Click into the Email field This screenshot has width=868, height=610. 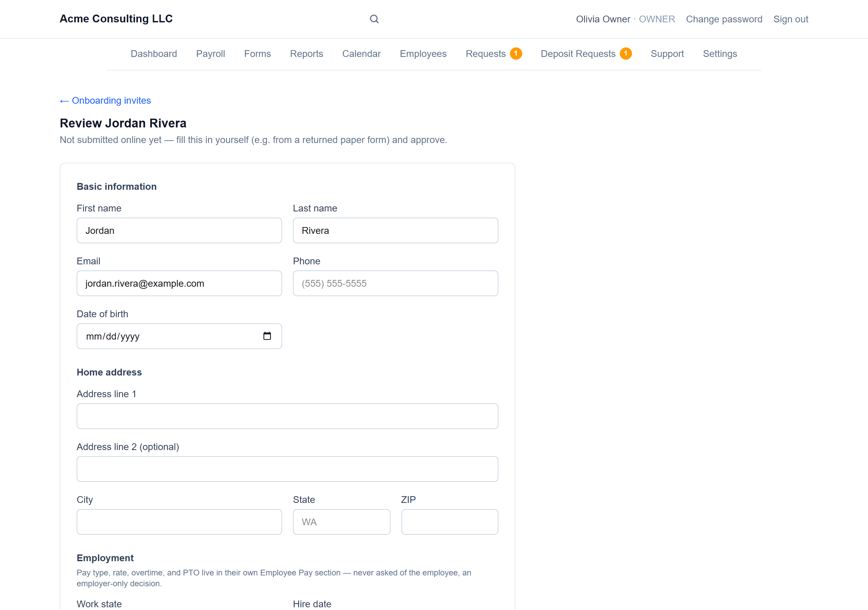(x=179, y=283)
